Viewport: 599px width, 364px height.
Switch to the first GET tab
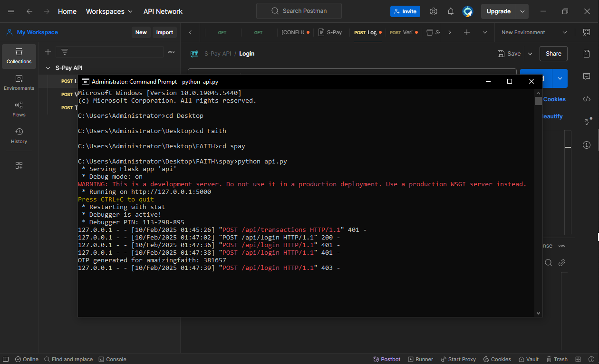click(x=222, y=32)
